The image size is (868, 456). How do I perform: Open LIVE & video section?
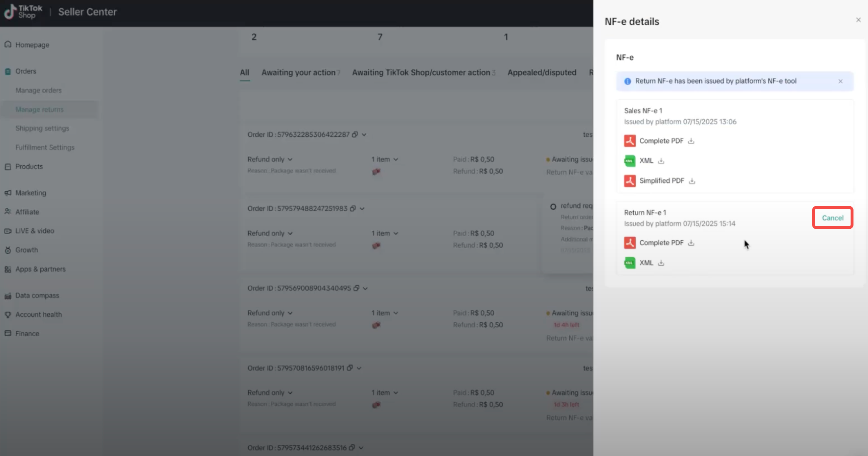pos(34,231)
